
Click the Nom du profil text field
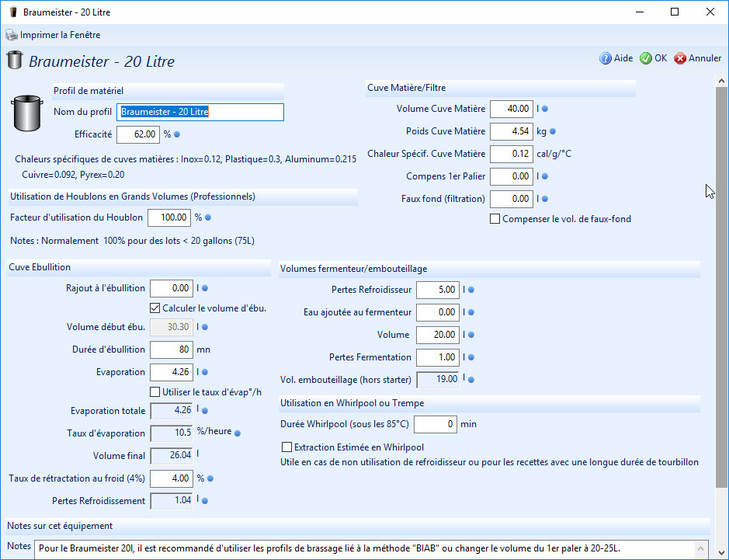coord(200,112)
